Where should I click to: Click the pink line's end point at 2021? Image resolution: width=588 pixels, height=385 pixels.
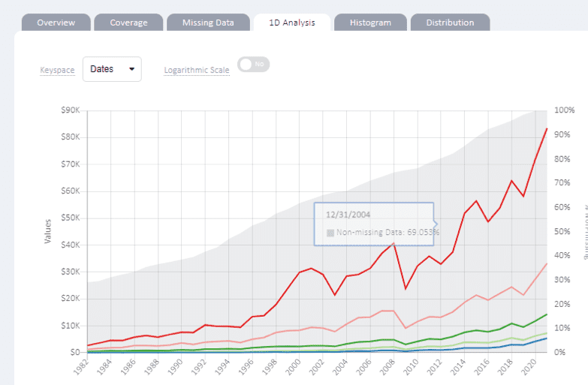pos(547,263)
